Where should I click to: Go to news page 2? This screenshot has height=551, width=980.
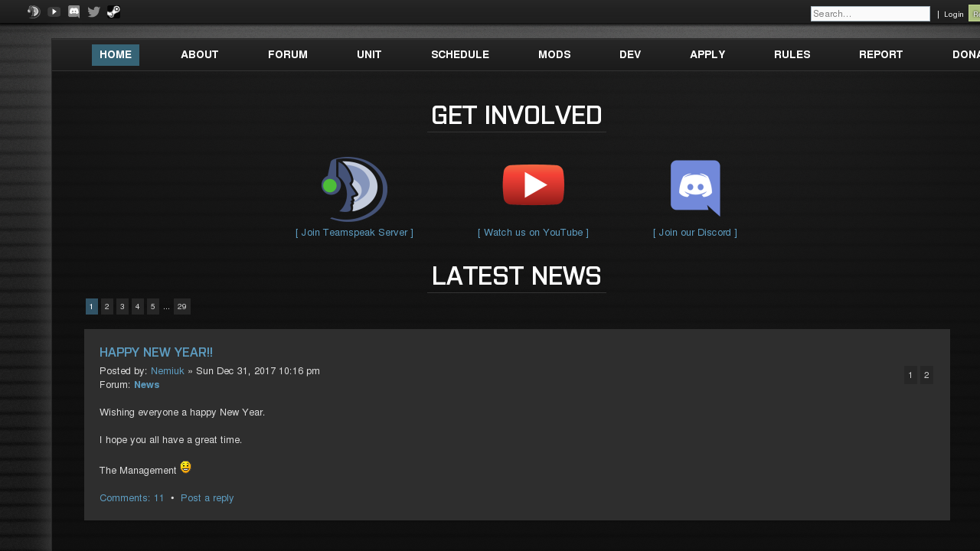coord(107,307)
